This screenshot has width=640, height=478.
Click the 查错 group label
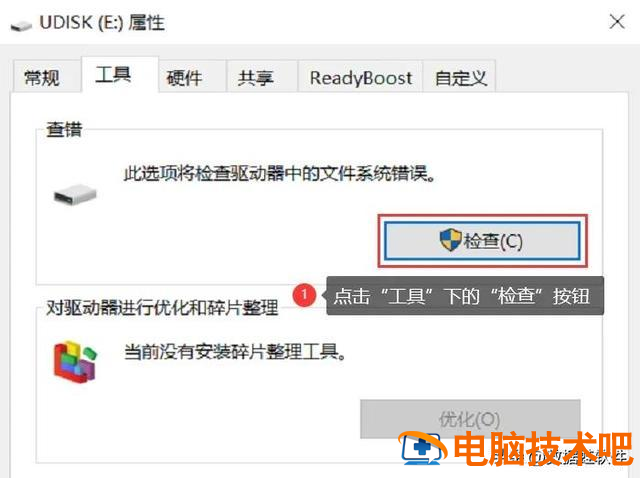click(64, 130)
